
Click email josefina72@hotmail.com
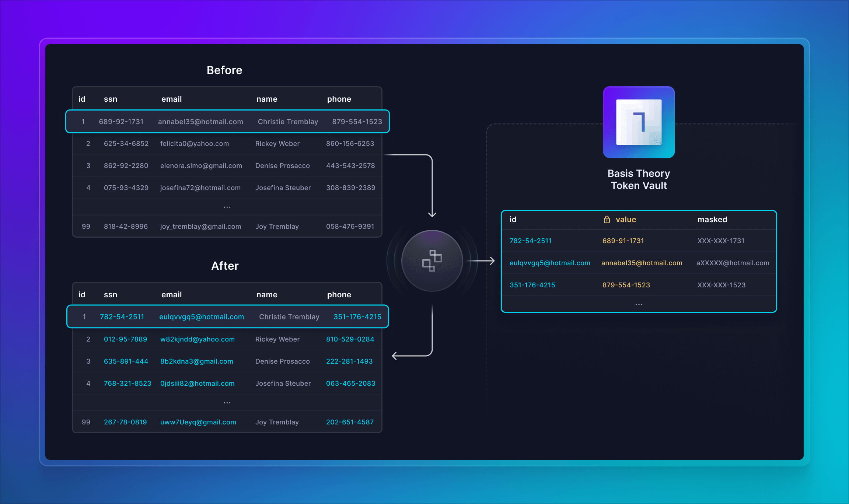(x=200, y=188)
